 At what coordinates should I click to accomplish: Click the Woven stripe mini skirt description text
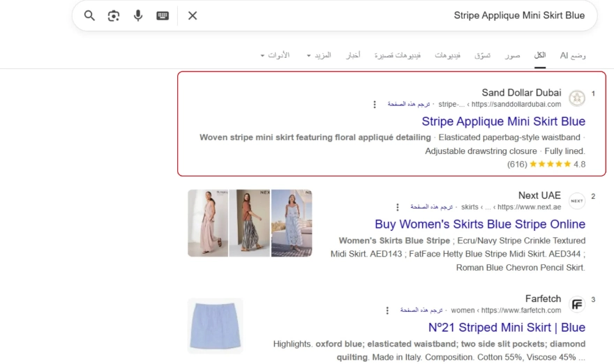point(315,137)
